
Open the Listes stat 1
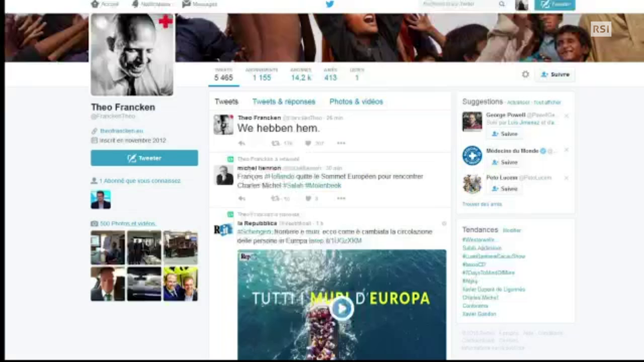point(357,75)
